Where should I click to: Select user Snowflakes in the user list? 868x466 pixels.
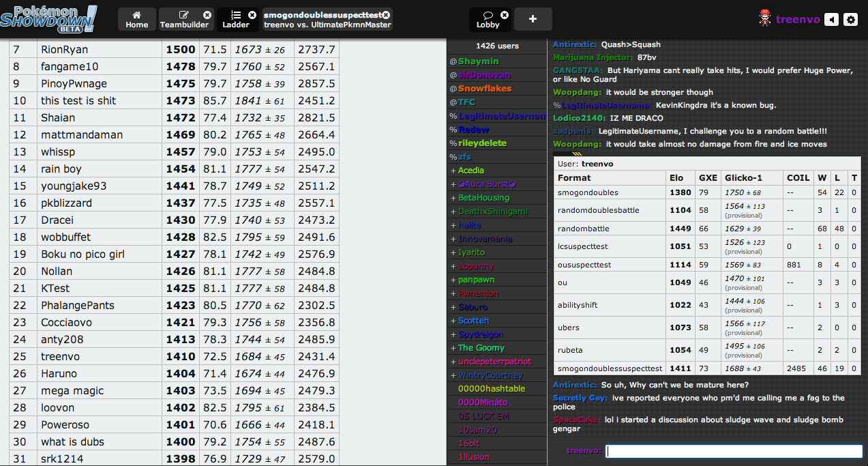point(484,89)
